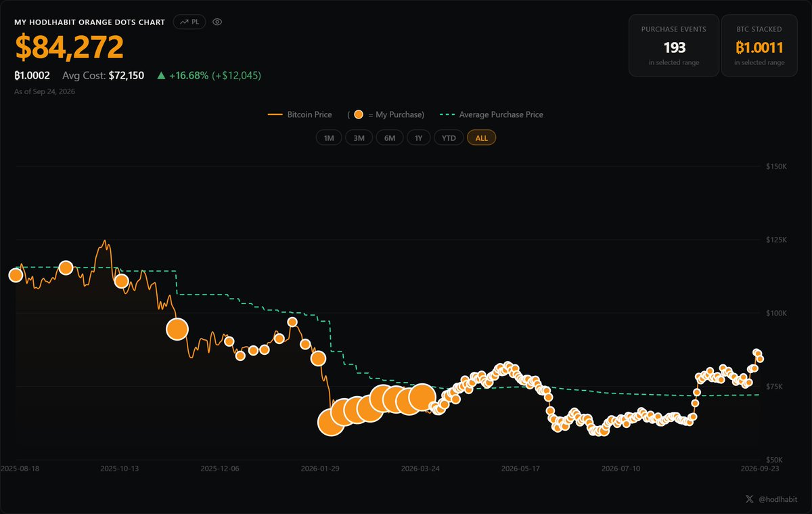Toggle the My Purchase legend entry
Image resolution: width=812 pixels, height=514 pixels.
point(386,114)
